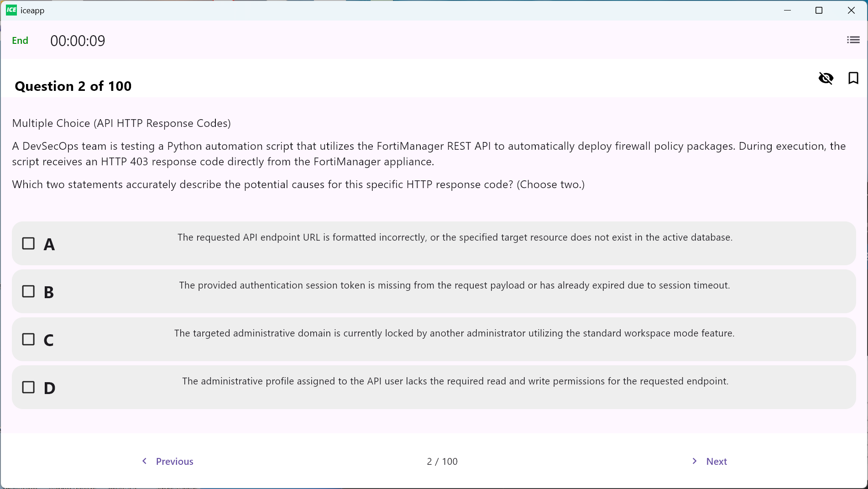Click the iceapp green ICE logo icon
The width and height of the screenshot is (868, 489).
(x=11, y=10)
